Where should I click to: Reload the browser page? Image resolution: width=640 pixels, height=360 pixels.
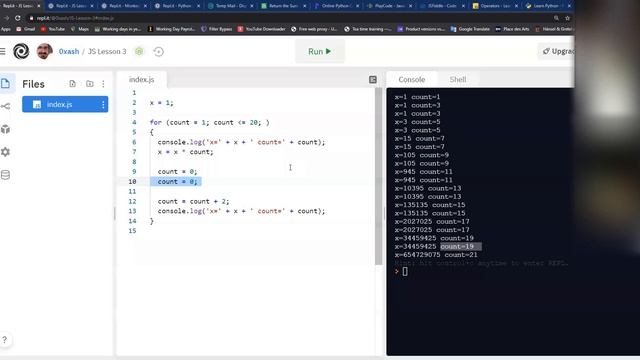coord(18,18)
